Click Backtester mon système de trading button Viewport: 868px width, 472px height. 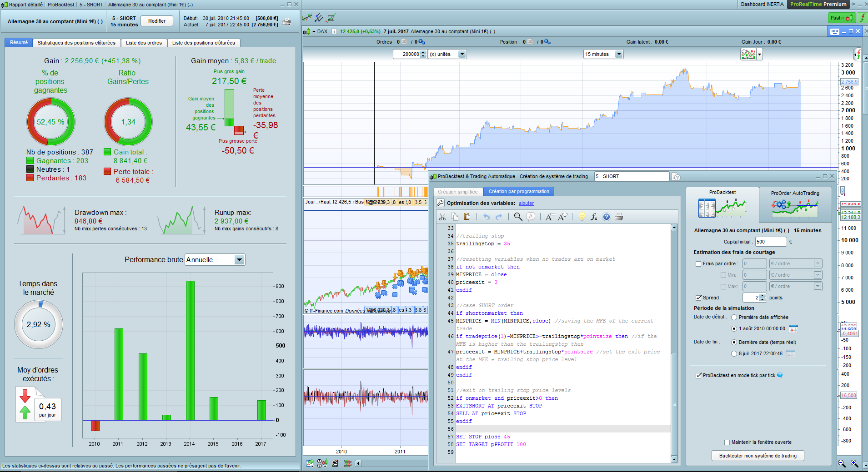click(x=758, y=456)
